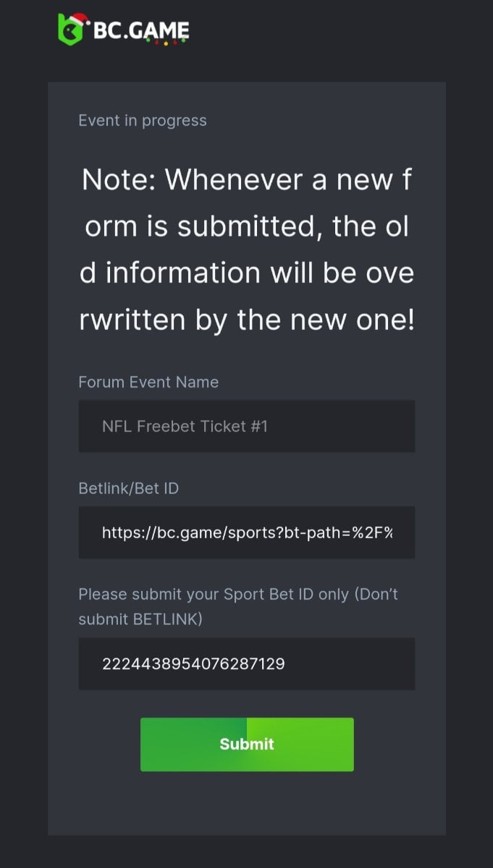Focus the Betlink URL input field
Viewport: 493px width, 868px height.
click(x=247, y=533)
